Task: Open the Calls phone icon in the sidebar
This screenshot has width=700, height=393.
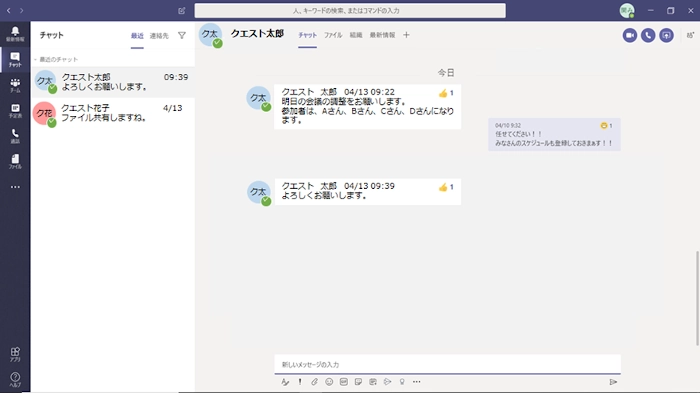Action: tap(15, 136)
